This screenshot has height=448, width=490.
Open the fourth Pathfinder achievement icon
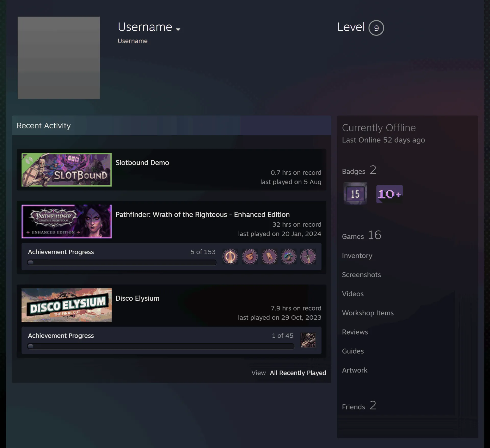[289, 256]
